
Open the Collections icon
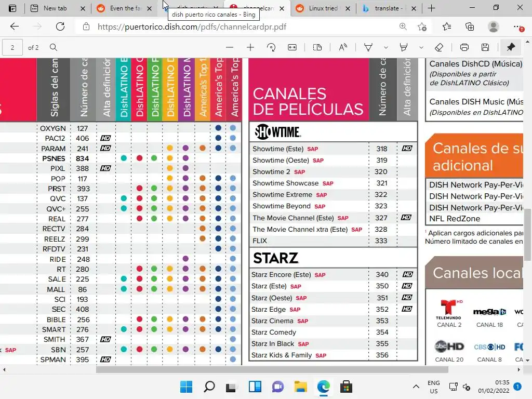[470, 26]
